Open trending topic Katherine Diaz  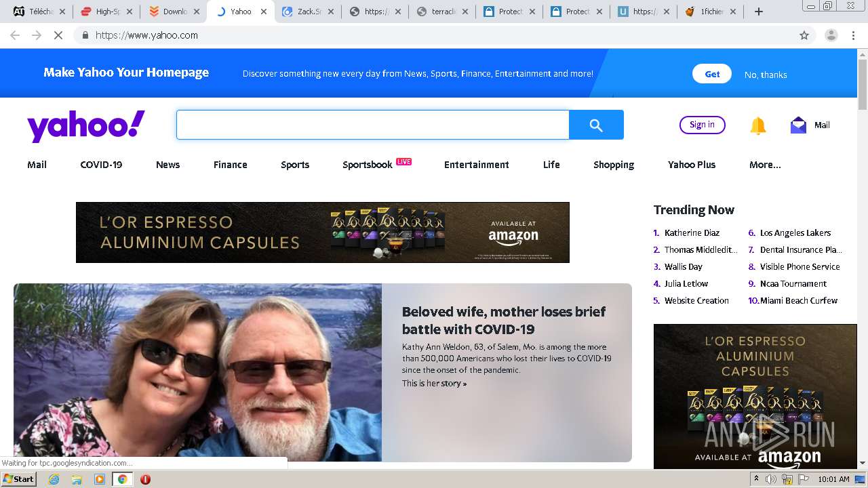pyautogui.click(x=692, y=232)
